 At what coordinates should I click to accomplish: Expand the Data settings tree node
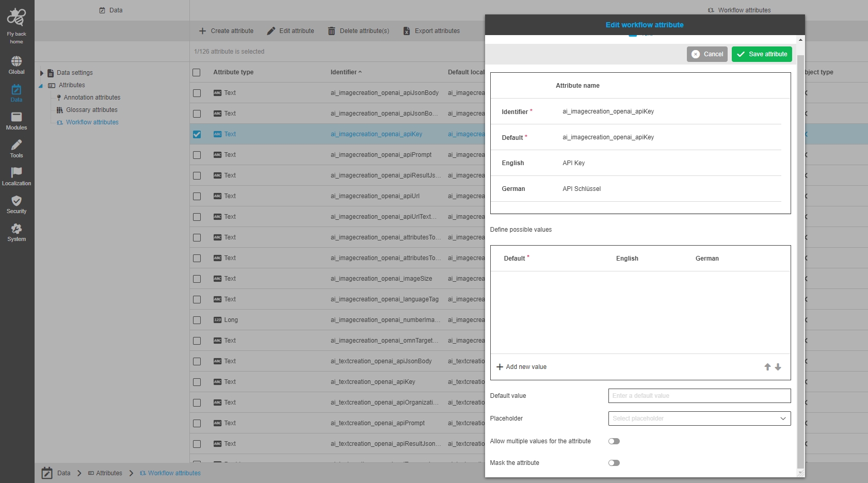pyautogui.click(x=42, y=73)
